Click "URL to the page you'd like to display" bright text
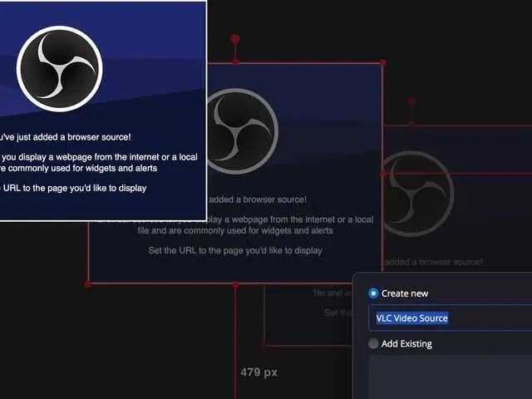Image resolution: width=532 pixels, height=399 pixels. pos(75,189)
